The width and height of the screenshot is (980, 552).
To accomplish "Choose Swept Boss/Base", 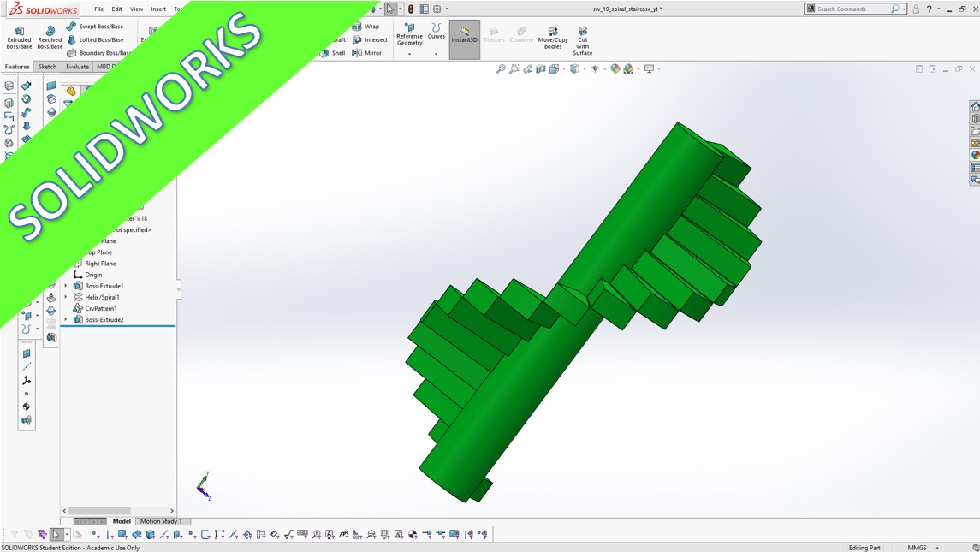I will click(95, 27).
